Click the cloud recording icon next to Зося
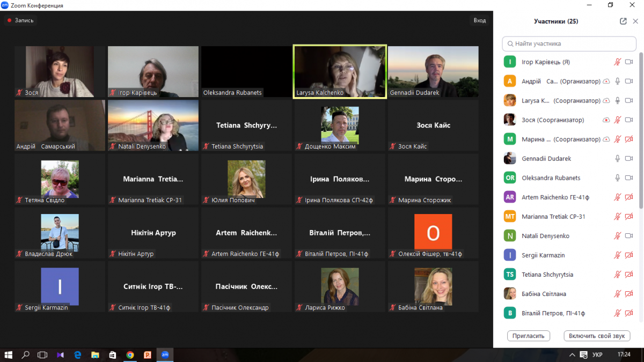The width and height of the screenshot is (644, 362). click(x=606, y=120)
